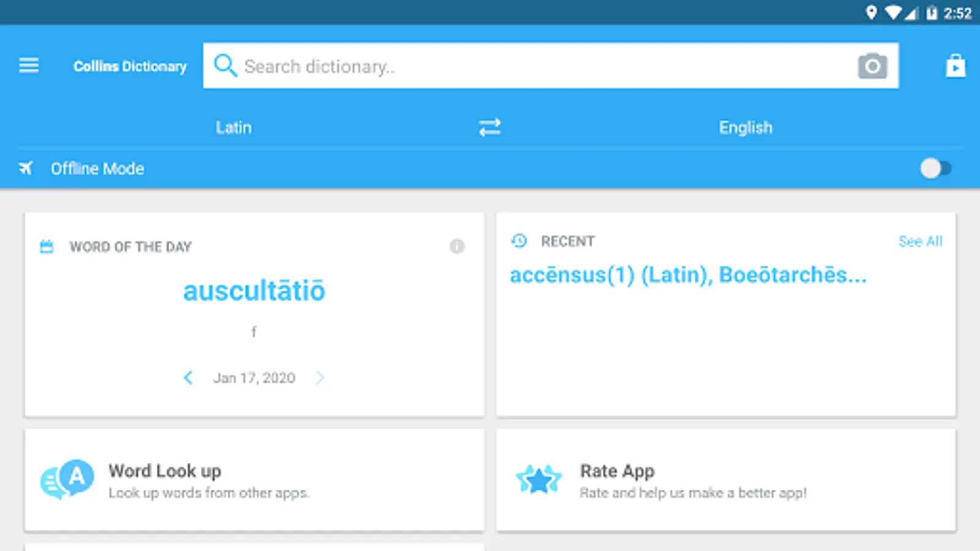Swap Latin and English languages
The height and width of the screenshot is (551, 980).
point(489,127)
